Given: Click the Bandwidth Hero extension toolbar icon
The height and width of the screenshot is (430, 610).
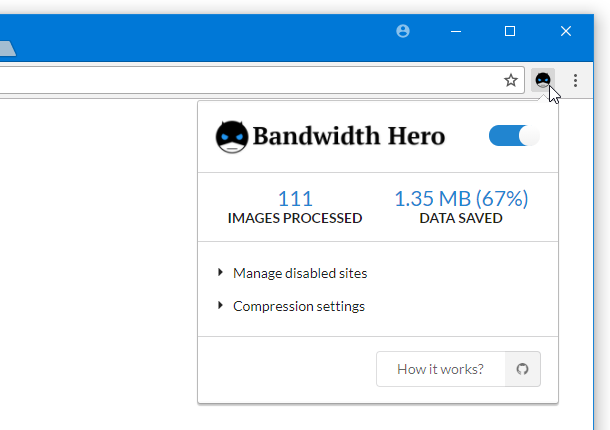Looking at the screenshot, I should (x=543, y=80).
